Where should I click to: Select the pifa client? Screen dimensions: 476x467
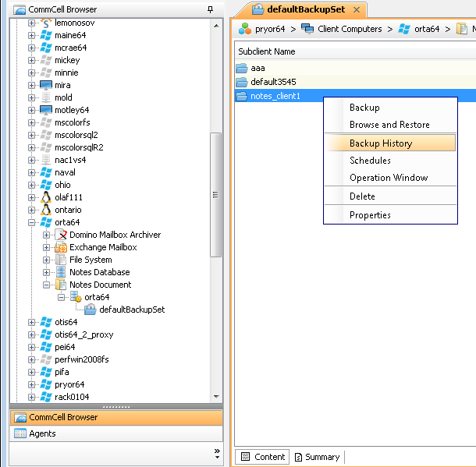(62, 372)
